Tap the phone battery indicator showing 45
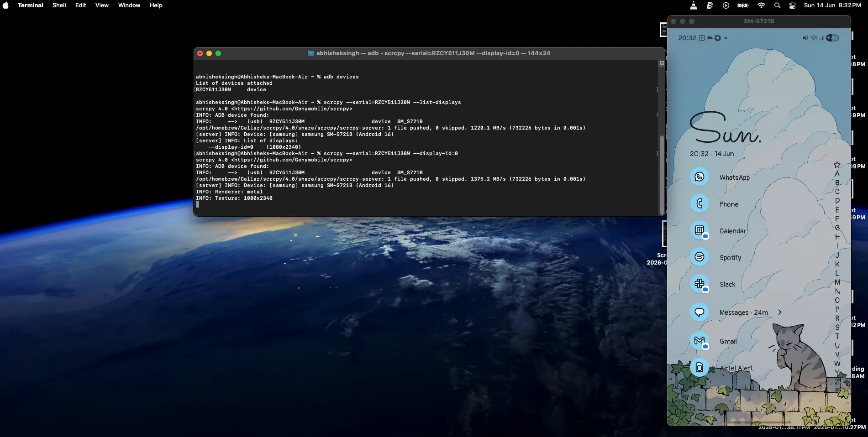Screen dimensions: 868x437 833,38
